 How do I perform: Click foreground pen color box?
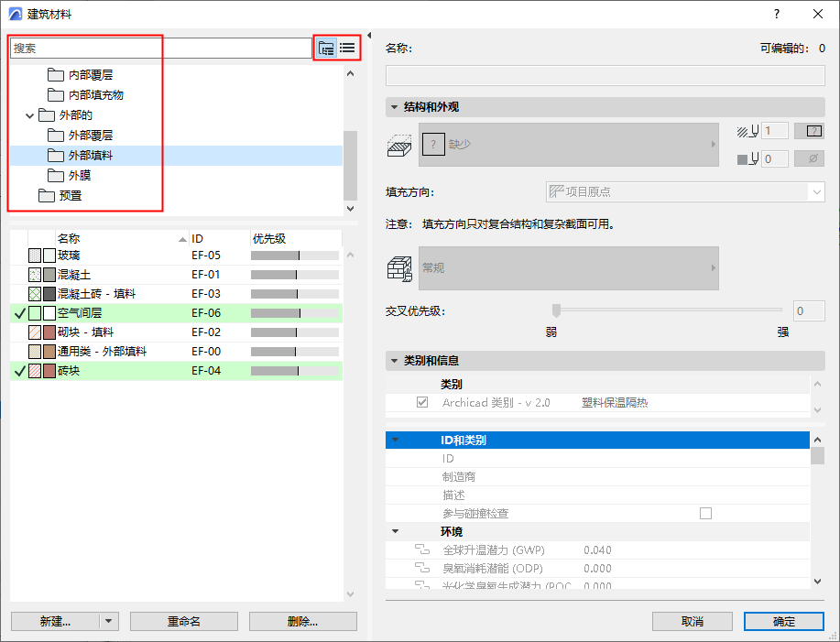809,131
